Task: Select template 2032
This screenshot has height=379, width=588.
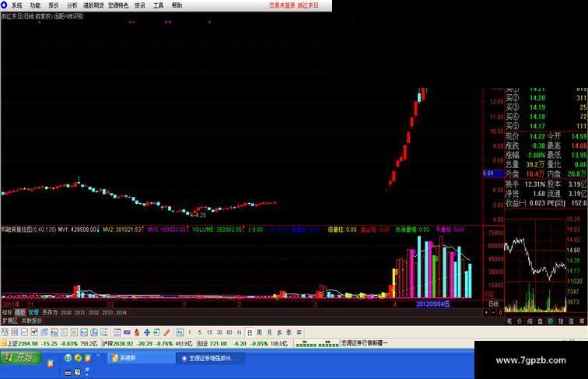Action: click(x=94, y=312)
